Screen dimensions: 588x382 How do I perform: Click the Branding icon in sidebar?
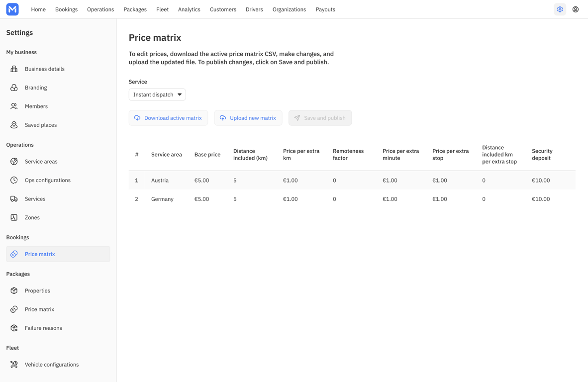point(14,88)
